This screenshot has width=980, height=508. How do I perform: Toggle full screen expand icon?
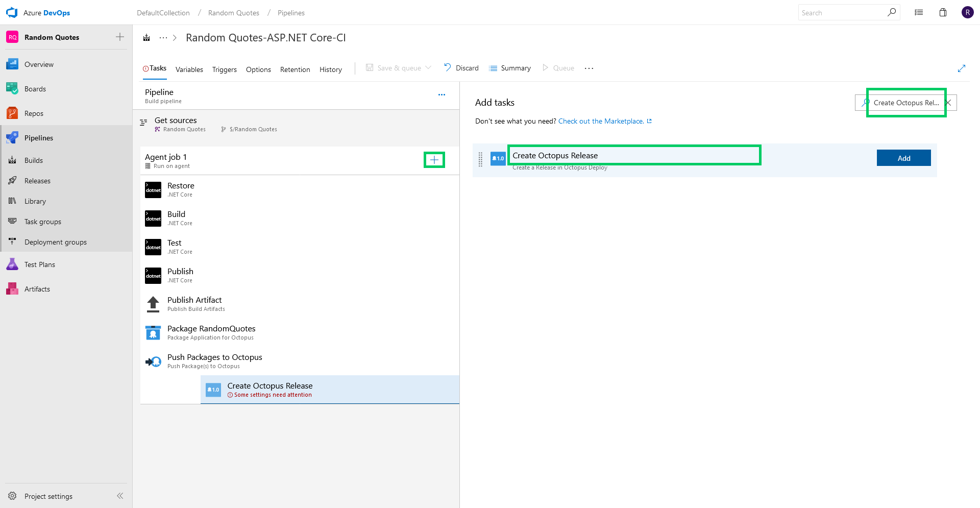pyautogui.click(x=962, y=68)
